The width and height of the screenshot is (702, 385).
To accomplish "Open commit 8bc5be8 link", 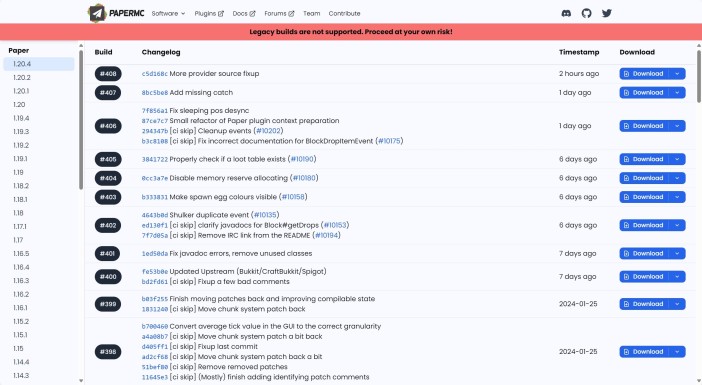I will click(154, 93).
